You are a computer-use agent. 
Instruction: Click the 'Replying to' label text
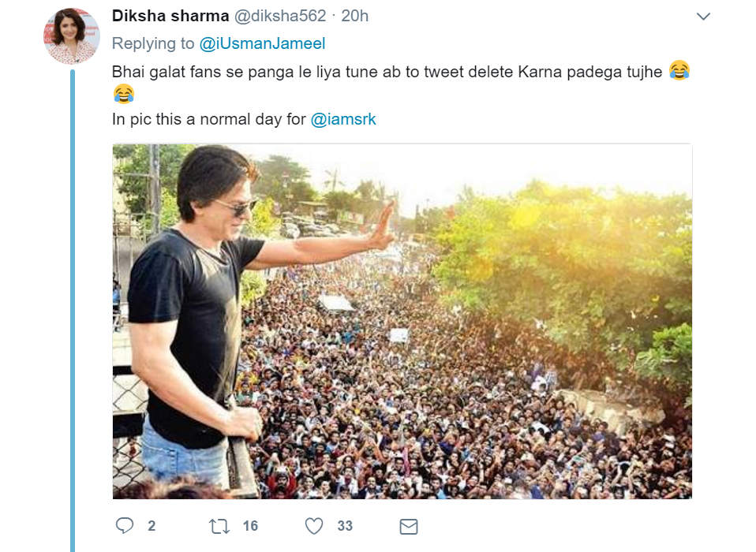(153, 43)
